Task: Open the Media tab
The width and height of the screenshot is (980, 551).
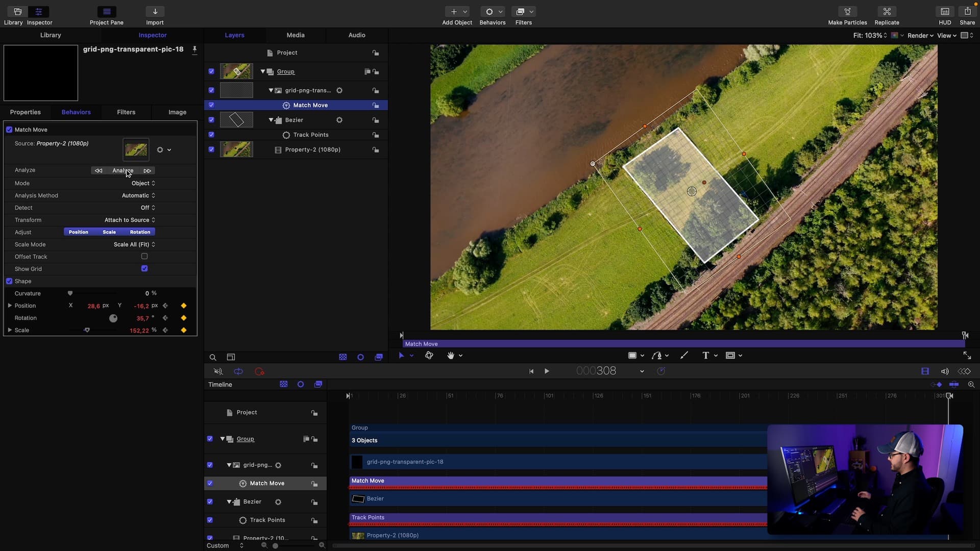Action: click(295, 35)
